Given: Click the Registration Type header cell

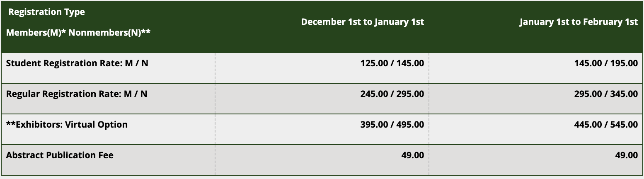Looking at the screenshot, I should 108,27.
